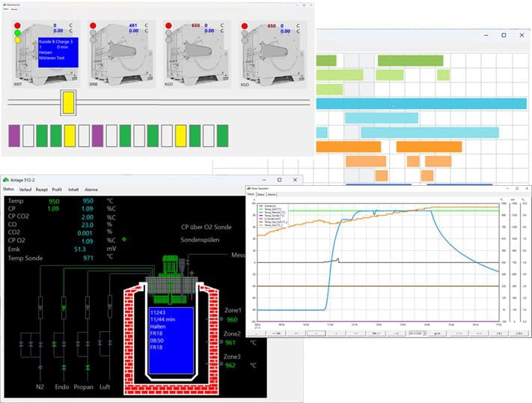Open the Rezept menu
The image size is (532, 403).
click(42, 190)
